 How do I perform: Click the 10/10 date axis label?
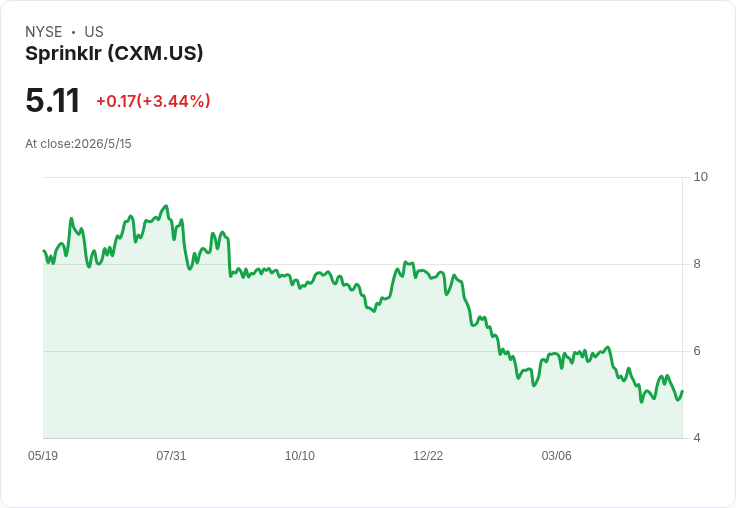point(299,455)
